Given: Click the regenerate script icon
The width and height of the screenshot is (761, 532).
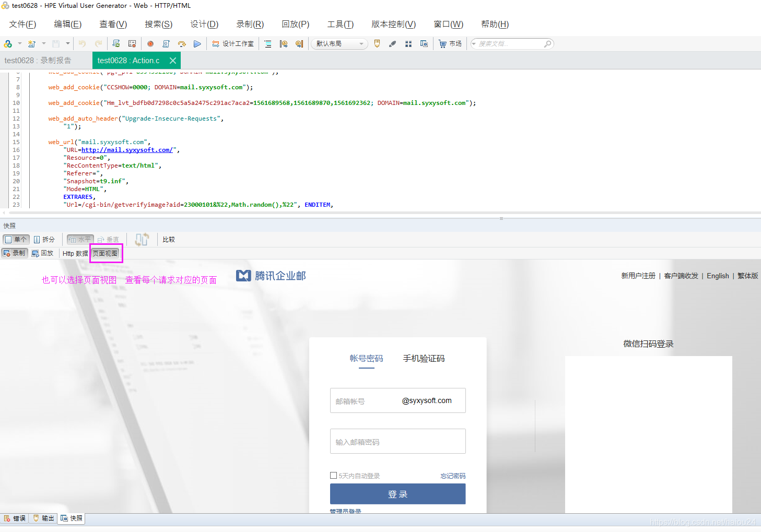Looking at the screenshot, I should [284, 44].
